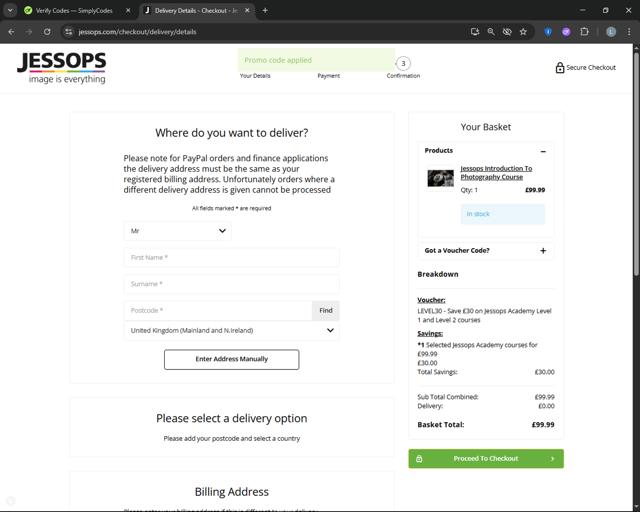Reload the page with the refresh icon
The height and width of the screenshot is (512, 640).
(x=47, y=32)
